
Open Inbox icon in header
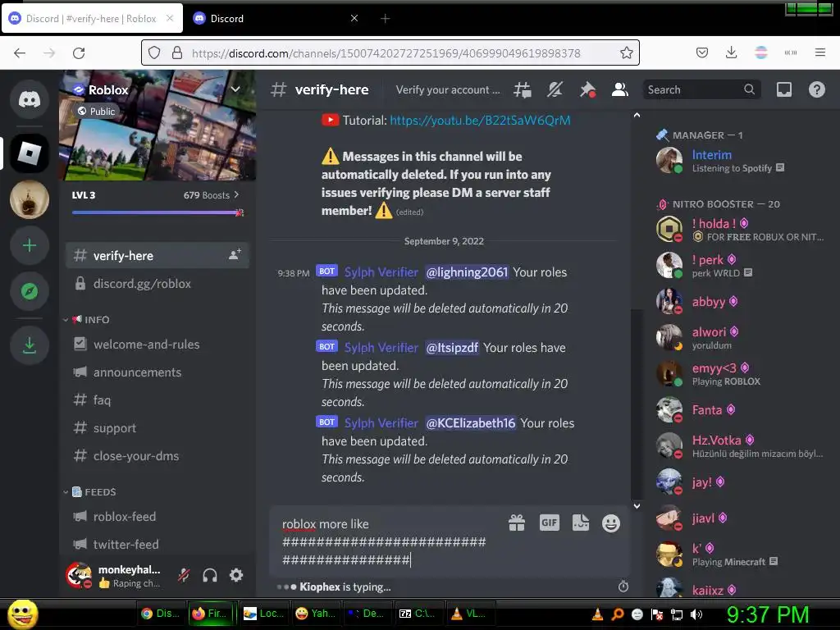[783, 89]
